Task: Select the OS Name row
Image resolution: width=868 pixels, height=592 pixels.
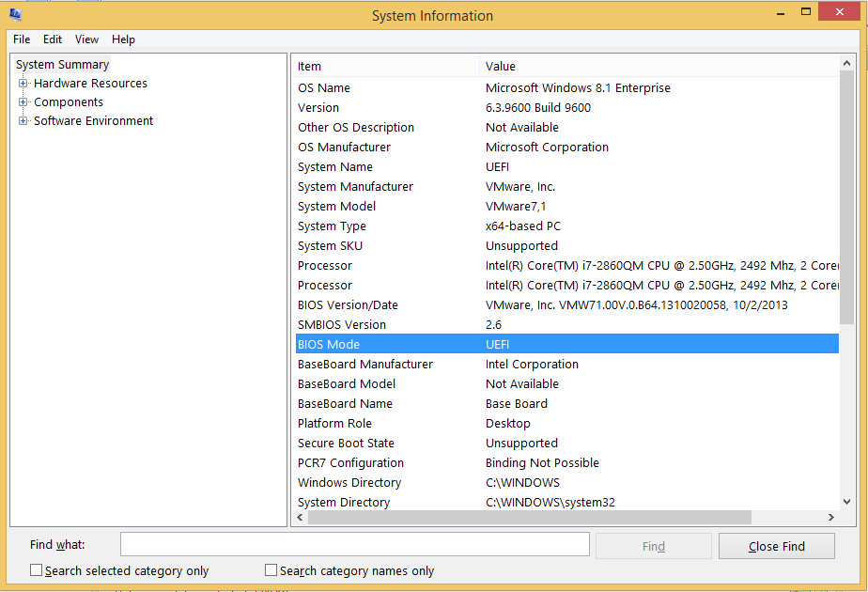Action: (567, 88)
